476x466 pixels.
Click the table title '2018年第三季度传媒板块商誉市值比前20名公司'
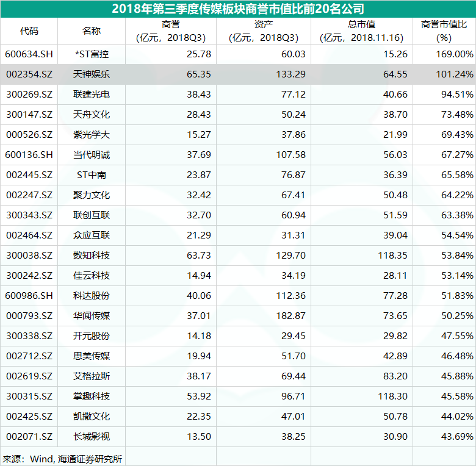[238, 9]
